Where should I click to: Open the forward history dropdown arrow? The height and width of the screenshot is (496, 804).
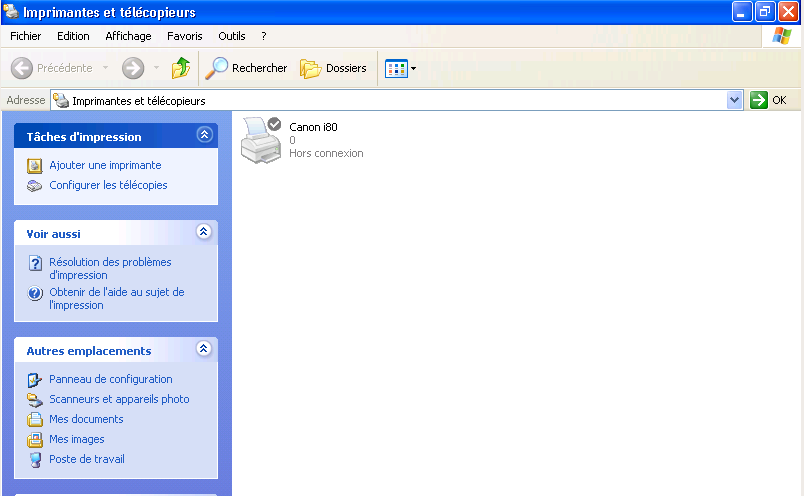(x=156, y=68)
